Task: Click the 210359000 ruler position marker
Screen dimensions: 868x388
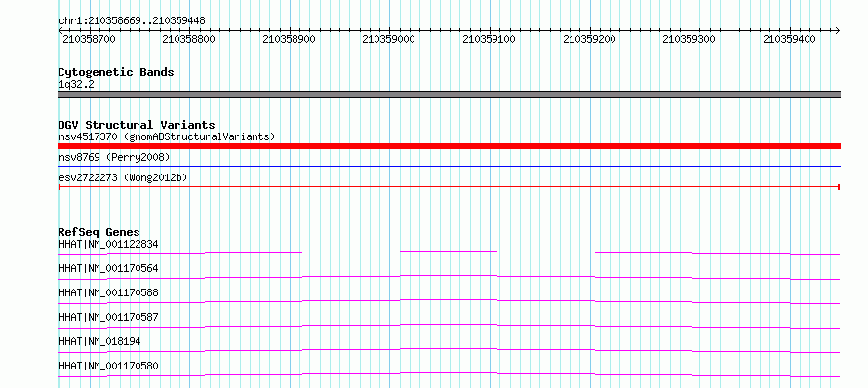Action: (x=388, y=39)
